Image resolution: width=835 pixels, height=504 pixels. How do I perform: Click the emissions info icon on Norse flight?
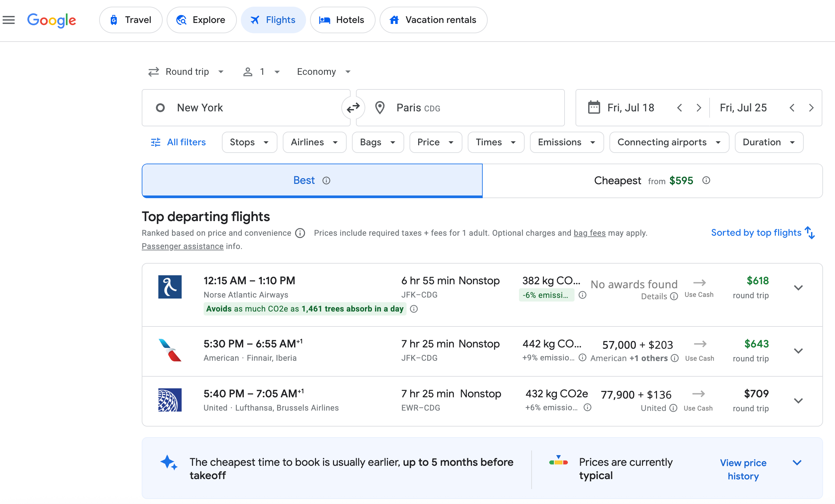583,295
